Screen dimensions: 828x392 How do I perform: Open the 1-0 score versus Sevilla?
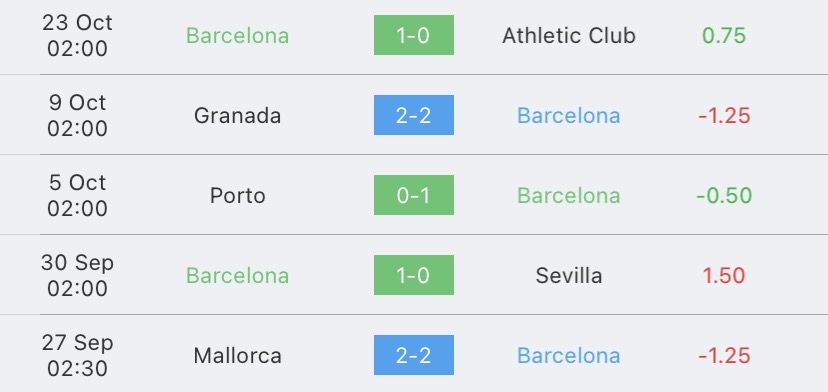click(413, 275)
